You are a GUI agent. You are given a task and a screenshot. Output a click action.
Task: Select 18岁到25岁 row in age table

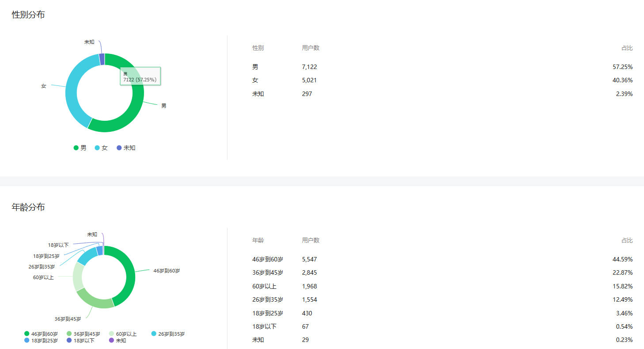tap(268, 313)
